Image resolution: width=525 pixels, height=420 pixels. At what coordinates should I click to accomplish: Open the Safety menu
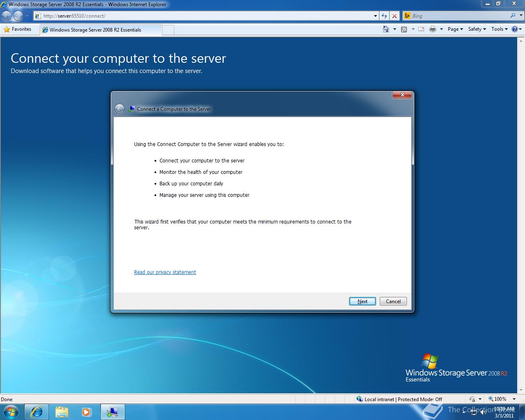[477, 29]
